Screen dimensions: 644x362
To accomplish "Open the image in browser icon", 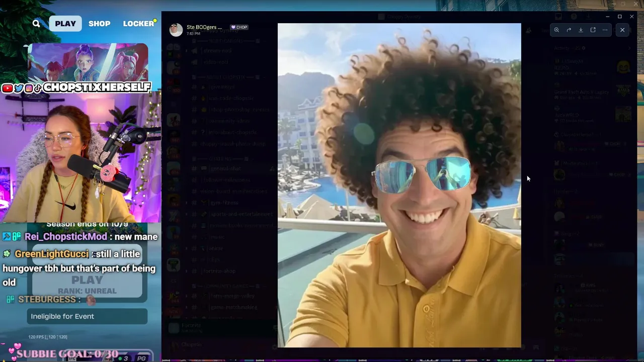I will [x=593, y=30].
